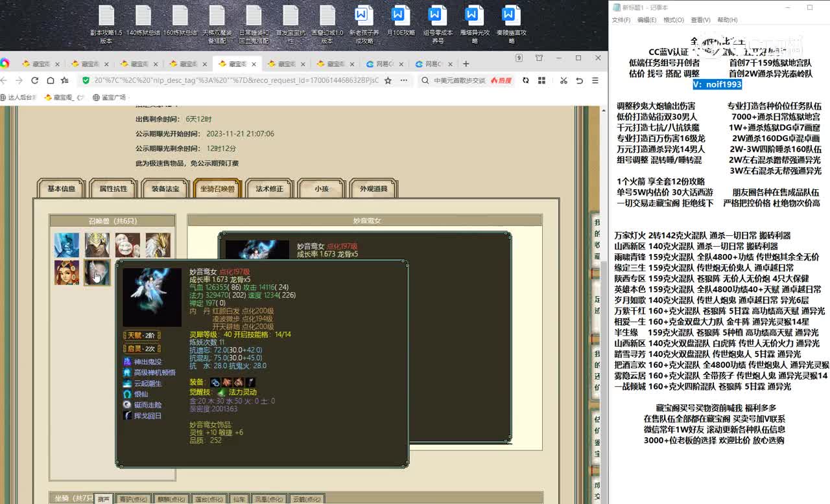The height and width of the screenshot is (504, 830).
Task: Click the browser back arrow
Action: (x=3, y=80)
